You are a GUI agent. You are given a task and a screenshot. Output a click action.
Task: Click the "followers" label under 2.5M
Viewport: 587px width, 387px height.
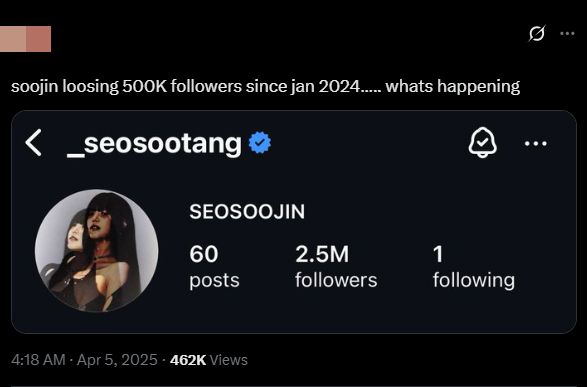tap(336, 280)
